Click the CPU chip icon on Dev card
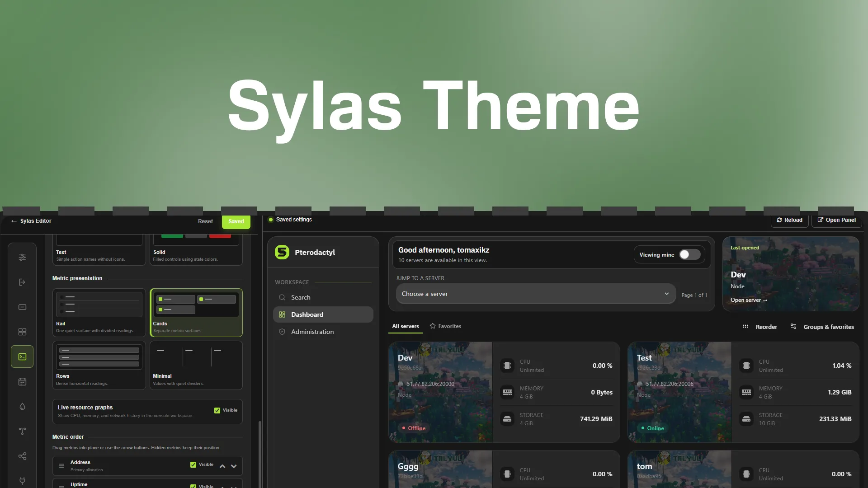This screenshot has width=868, height=488. pyautogui.click(x=507, y=366)
